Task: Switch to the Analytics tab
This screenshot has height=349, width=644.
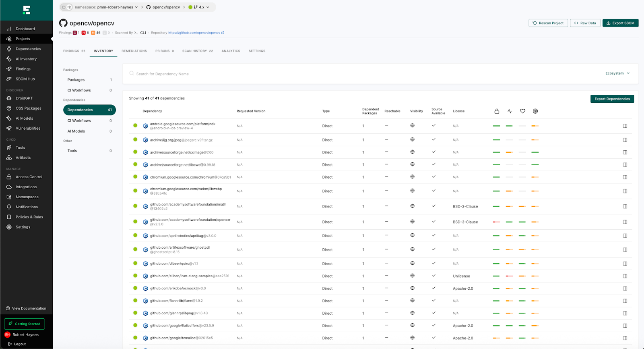Action: (x=231, y=51)
